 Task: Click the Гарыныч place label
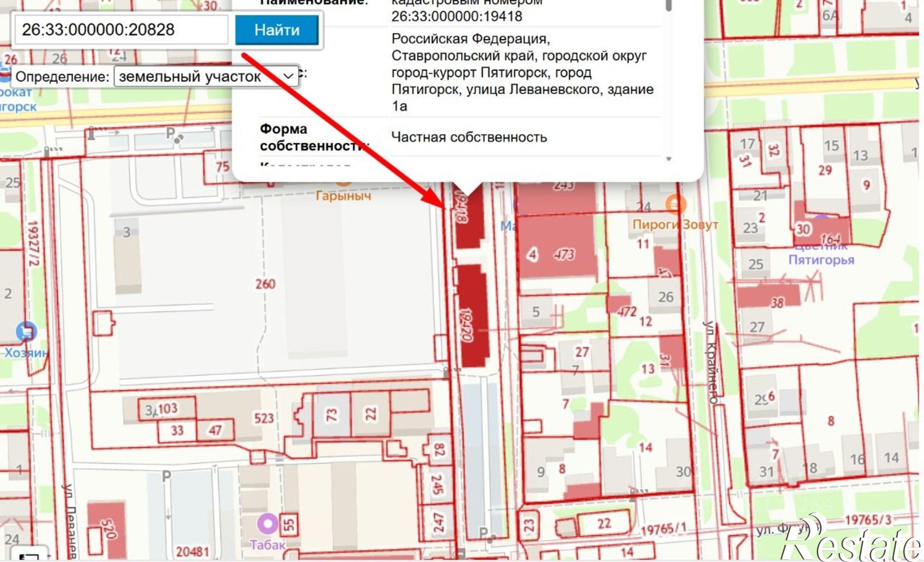pos(343,196)
